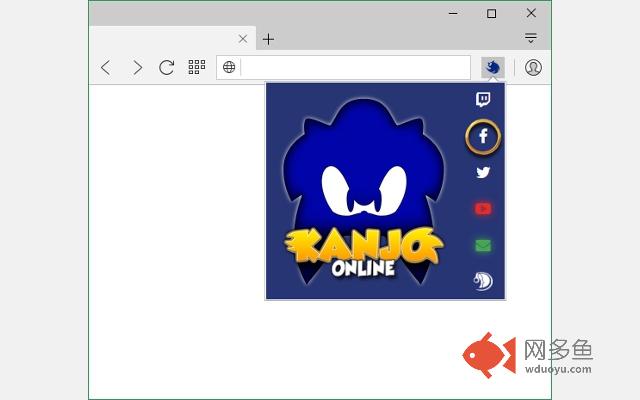Click the hedgehog head icon at popup bottom
Viewport: 640px width, 400px height.
pyautogui.click(x=483, y=281)
